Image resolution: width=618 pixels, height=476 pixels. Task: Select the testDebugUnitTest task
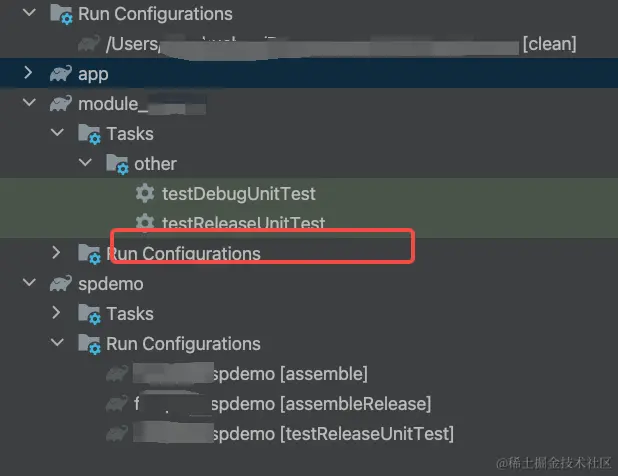point(238,193)
